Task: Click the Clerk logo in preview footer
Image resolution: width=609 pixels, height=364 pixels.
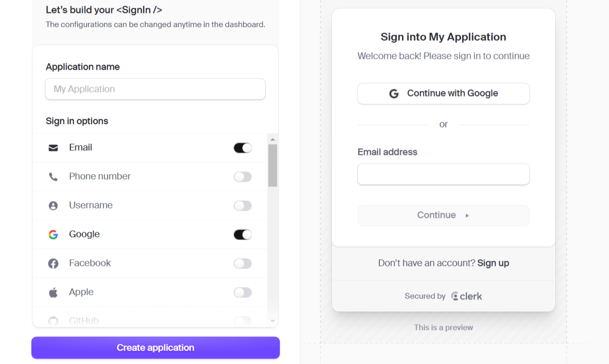Action: (466, 296)
